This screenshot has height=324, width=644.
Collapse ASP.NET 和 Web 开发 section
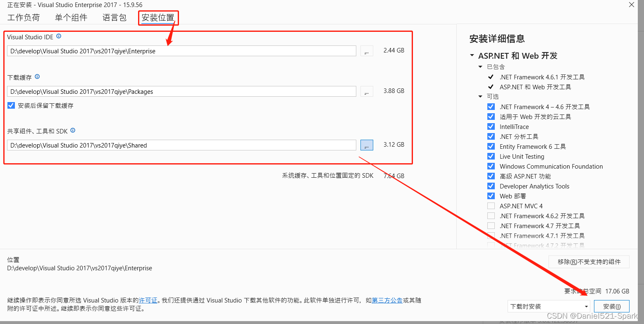pos(472,55)
